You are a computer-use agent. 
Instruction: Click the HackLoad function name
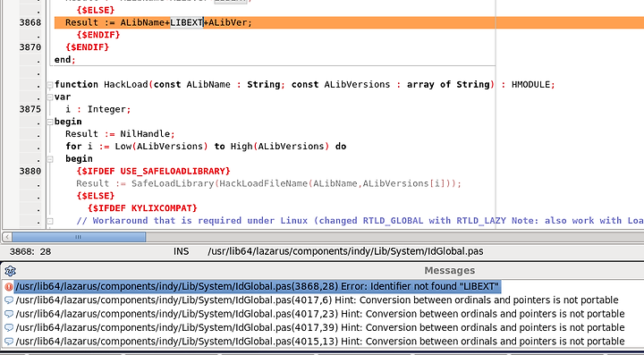tap(126, 85)
